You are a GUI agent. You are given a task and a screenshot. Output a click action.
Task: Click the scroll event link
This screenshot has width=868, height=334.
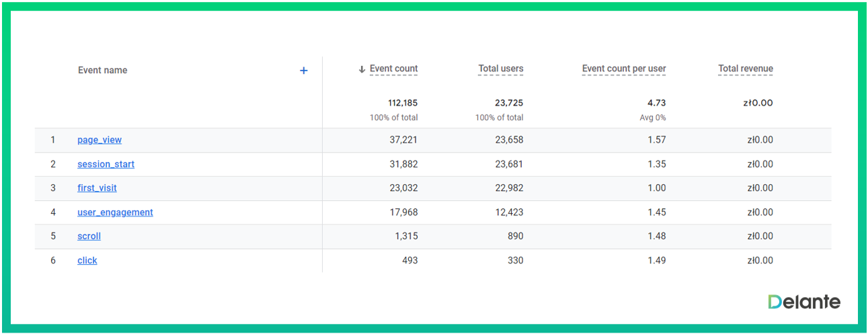(x=89, y=237)
